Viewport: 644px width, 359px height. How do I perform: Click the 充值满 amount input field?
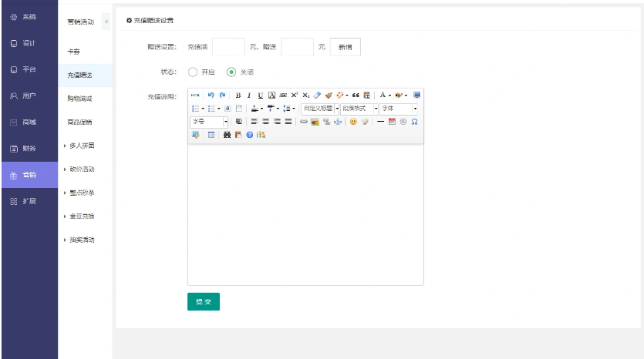[228, 47]
